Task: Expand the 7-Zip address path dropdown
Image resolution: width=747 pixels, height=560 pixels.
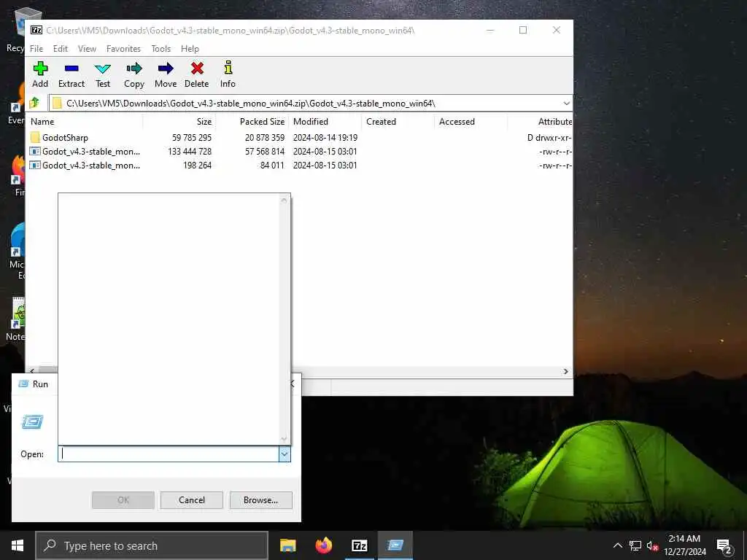Action: [566, 104]
